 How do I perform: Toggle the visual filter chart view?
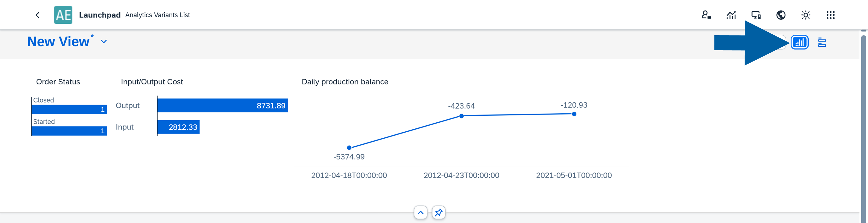800,42
